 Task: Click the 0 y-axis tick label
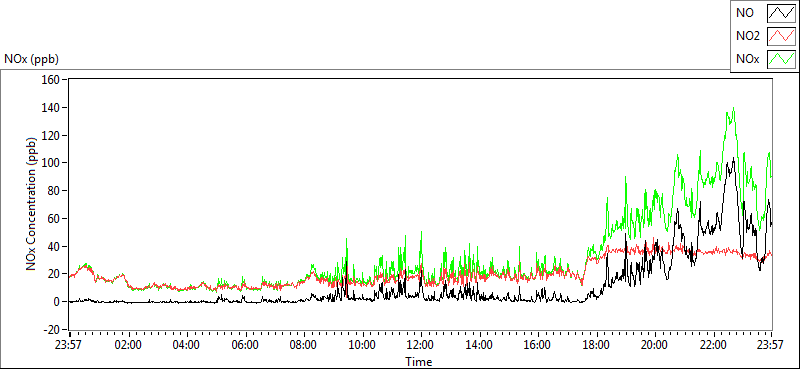[58, 302]
